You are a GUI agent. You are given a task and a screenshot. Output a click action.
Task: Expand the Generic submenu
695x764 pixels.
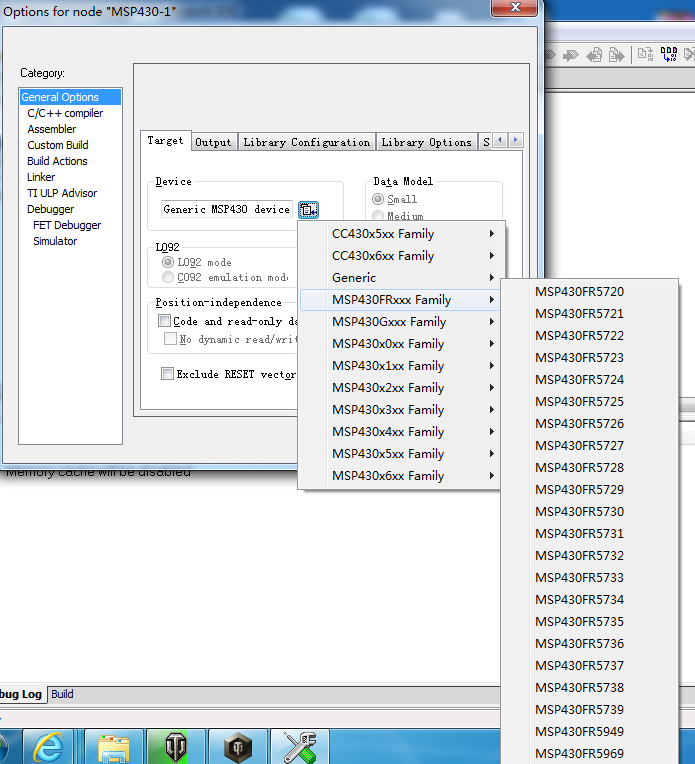400,278
